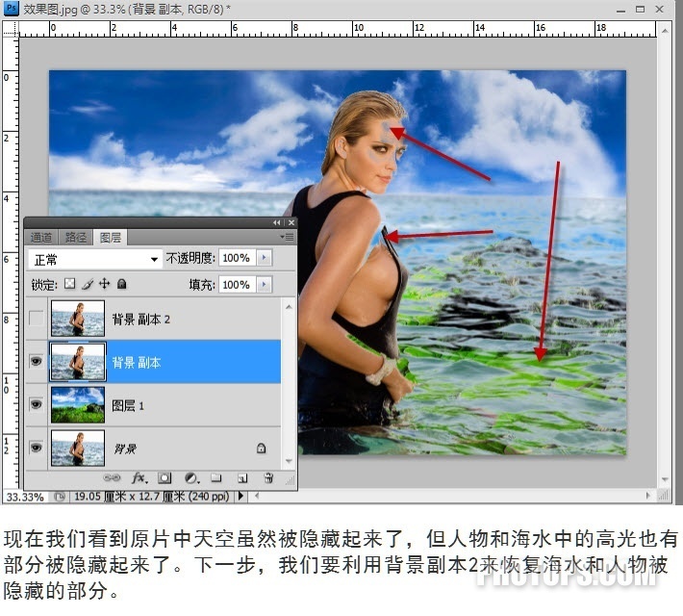Viewport: 683px width, 616px height.
Task: Open layer style fx menu
Action: point(139,478)
